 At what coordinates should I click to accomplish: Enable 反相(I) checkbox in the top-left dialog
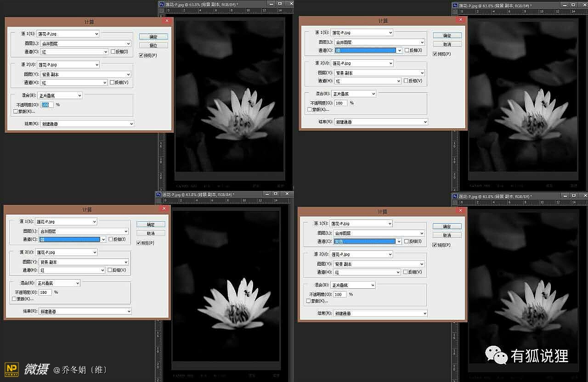point(113,52)
